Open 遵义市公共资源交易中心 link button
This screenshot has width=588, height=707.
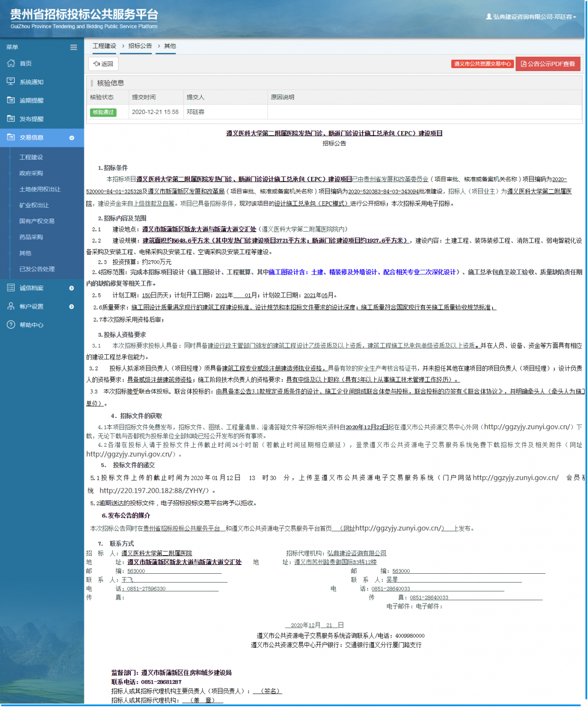[482, 64]
